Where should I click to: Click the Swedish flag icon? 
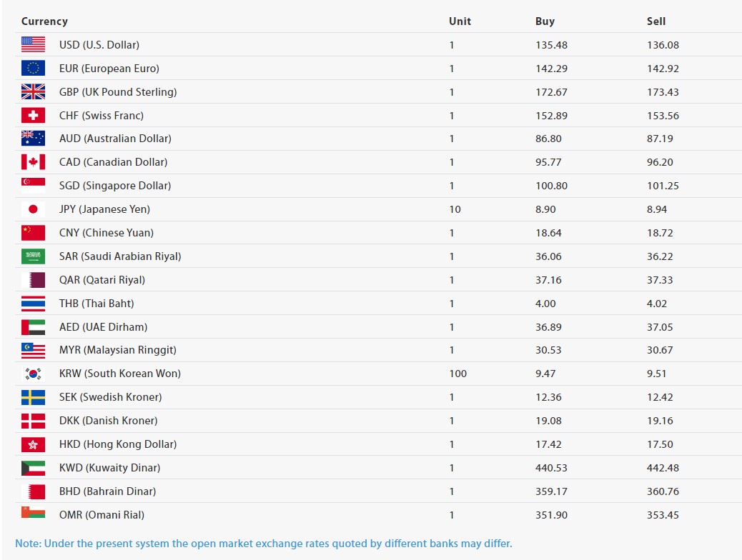pos(33,397)
